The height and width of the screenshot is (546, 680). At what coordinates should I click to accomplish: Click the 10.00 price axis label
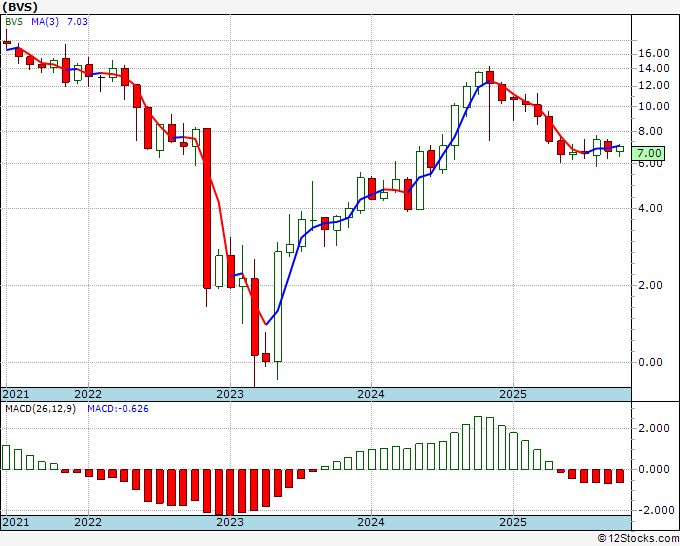(654, 106)
